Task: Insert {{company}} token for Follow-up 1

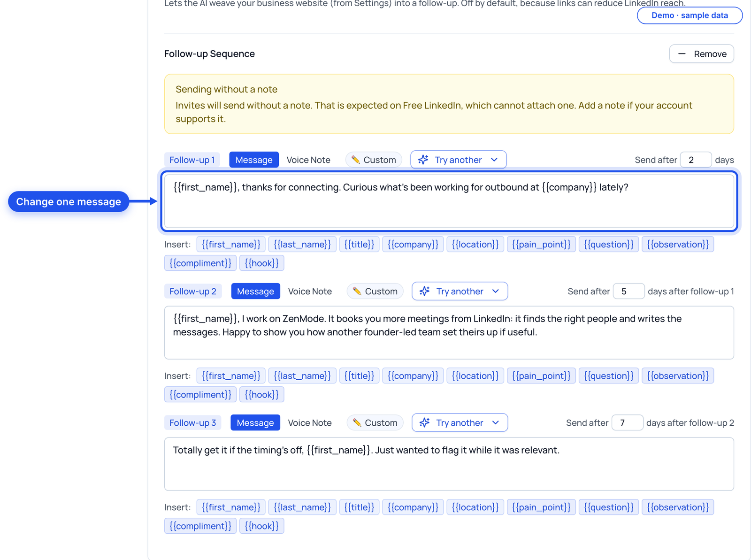Action: (413, 244)
